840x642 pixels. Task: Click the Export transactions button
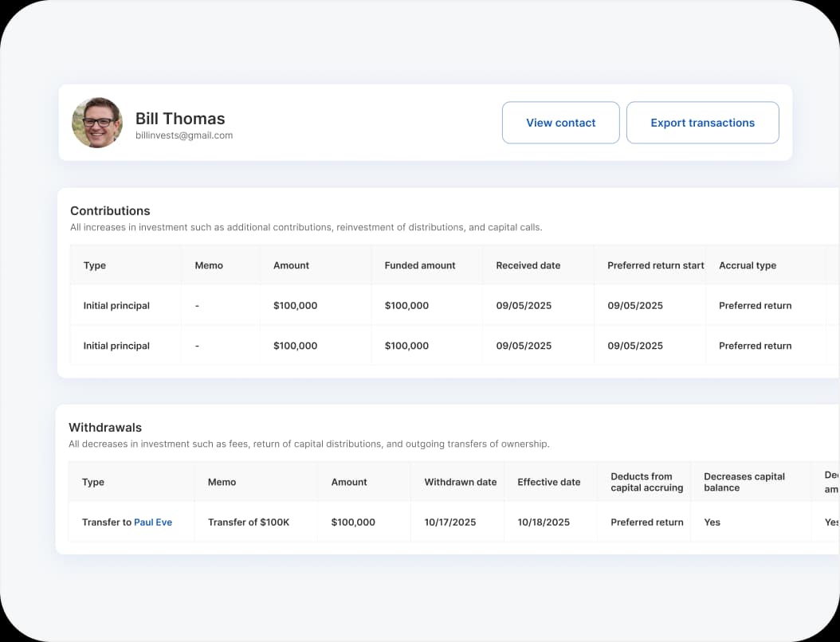pyautogui.click(x=702, y=123)
